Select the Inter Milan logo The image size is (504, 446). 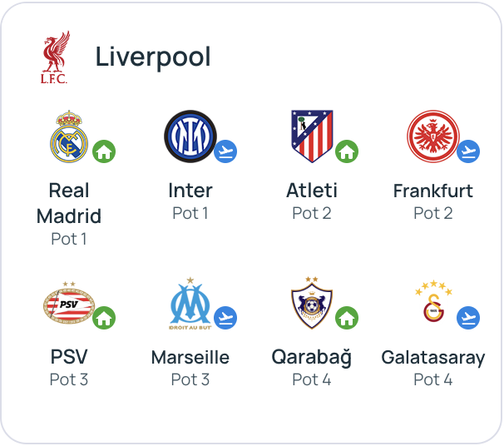point(190,136)
